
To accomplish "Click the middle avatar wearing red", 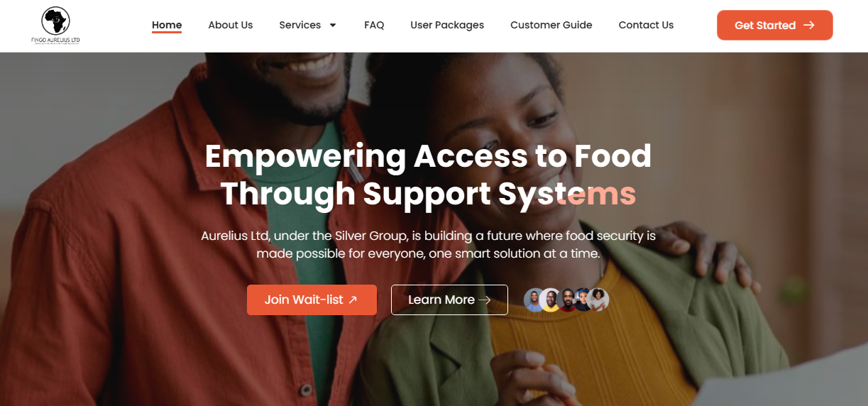I will (x=566, y=300).
